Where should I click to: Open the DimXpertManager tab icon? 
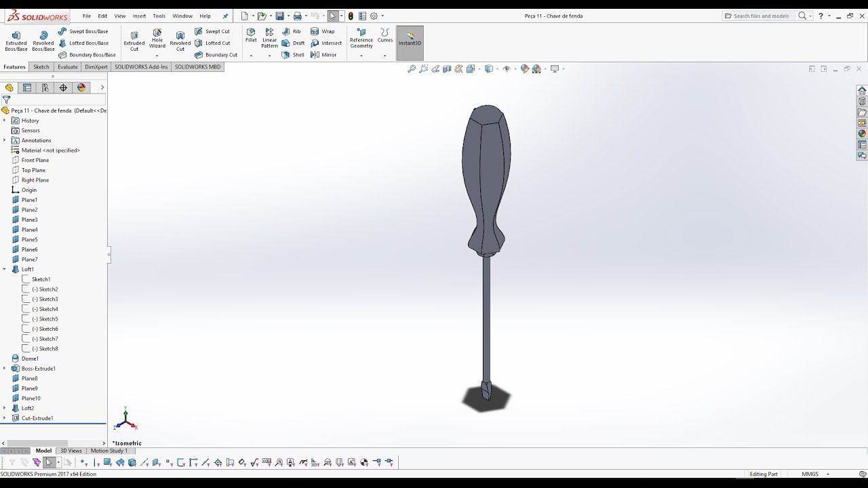(x=63, y=87)
